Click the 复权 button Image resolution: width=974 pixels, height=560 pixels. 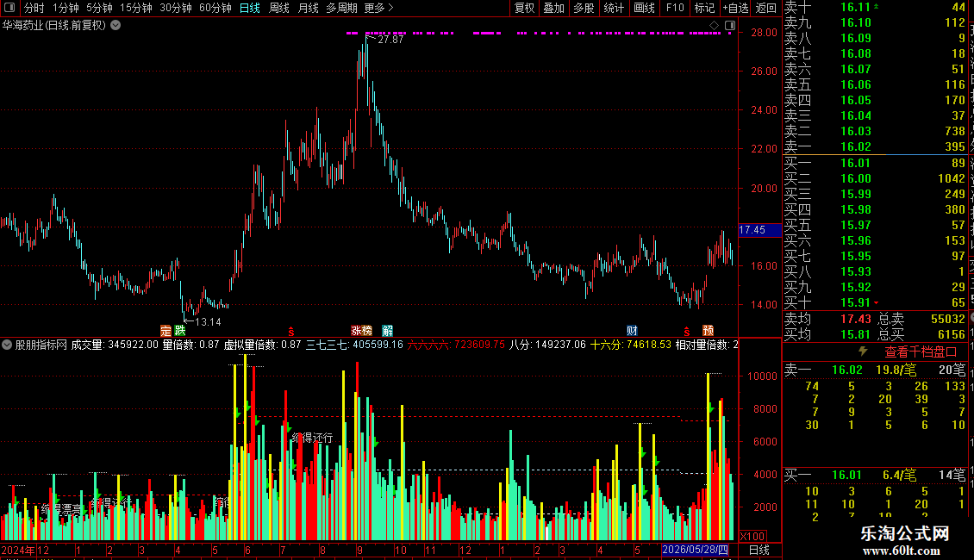(x=524, y=8)
